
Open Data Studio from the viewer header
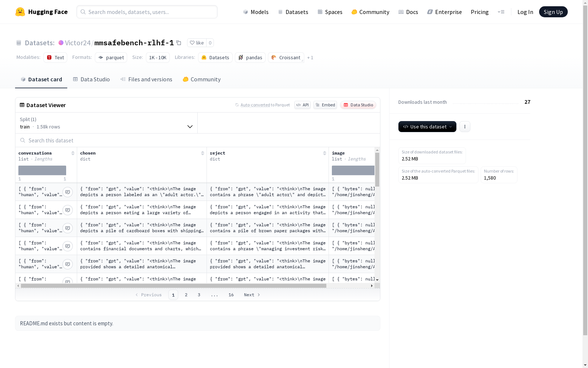point(358,105)
